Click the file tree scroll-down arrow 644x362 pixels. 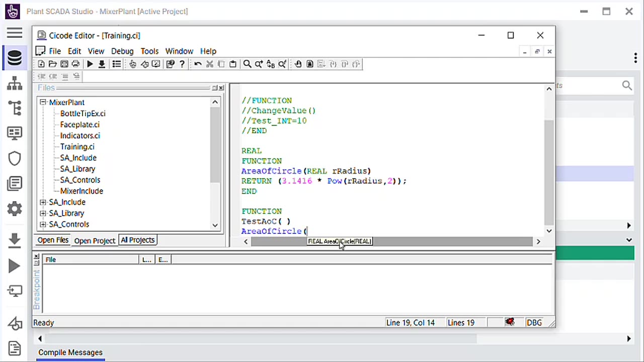pos(215,225)
